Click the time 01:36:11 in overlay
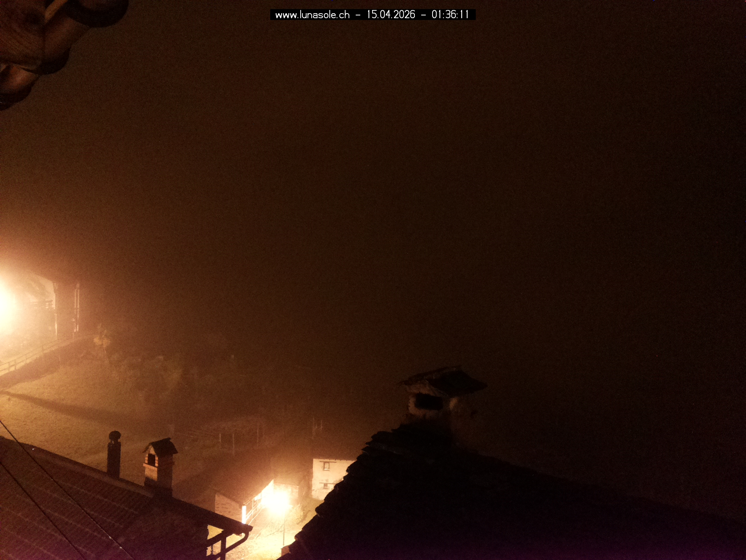Image resolution: width=746 pixels, height=560 pixels. point(450,15)
